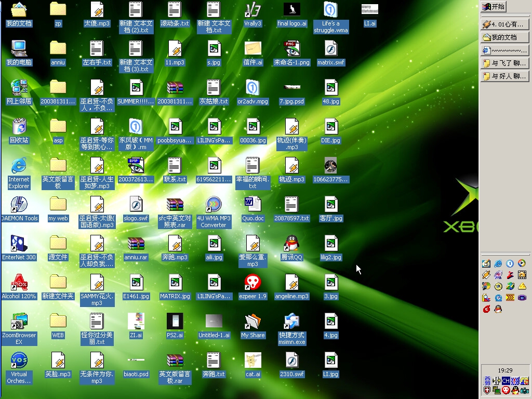Select the Vrally3 game shortcut
The width and height of the screenshot is (532, 399).
click(253, 14)
